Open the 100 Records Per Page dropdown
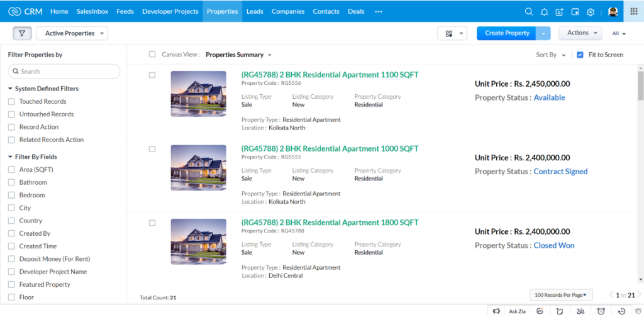Screen dimensions: 644x315 point(561,294)
